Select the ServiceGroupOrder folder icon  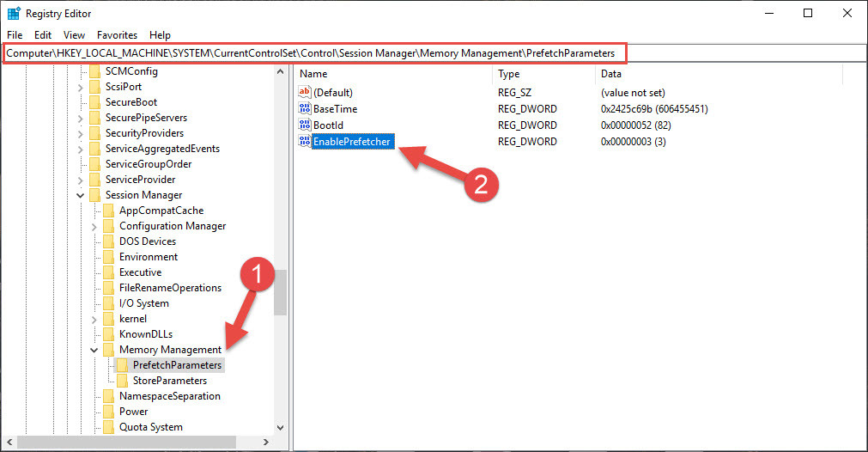point(95,164)
